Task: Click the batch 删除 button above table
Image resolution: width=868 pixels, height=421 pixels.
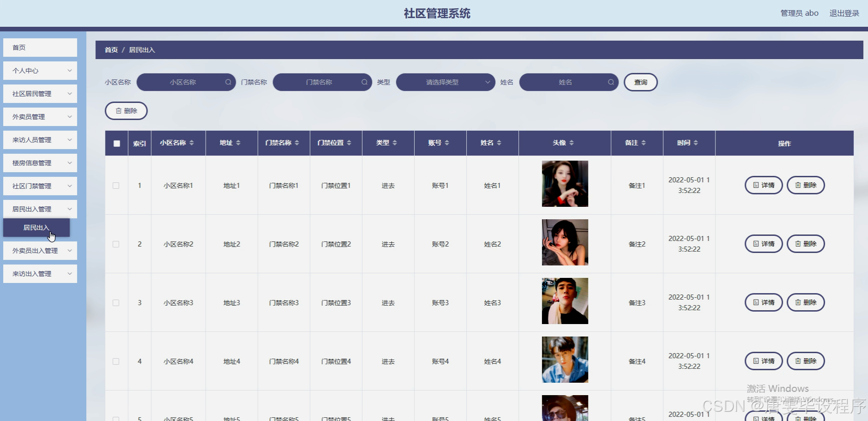Action: click(126, 111)
